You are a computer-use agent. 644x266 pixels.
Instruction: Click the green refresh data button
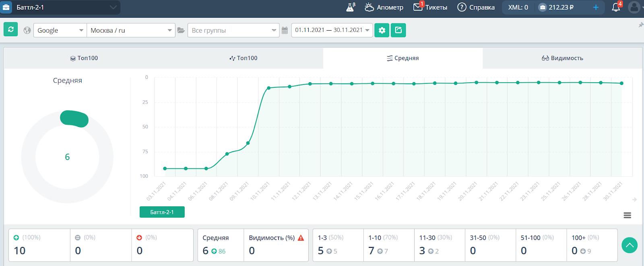11,29
